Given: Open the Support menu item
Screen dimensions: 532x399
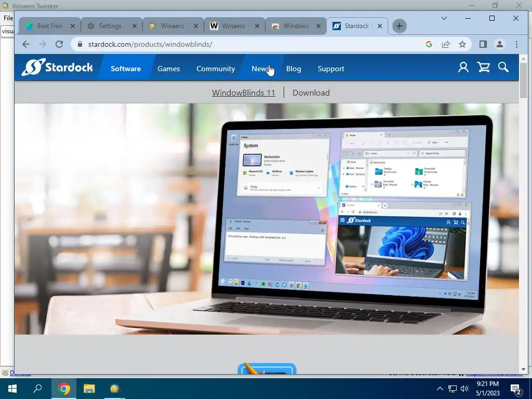Looking at the screenshot, I should tap(331, 69).
